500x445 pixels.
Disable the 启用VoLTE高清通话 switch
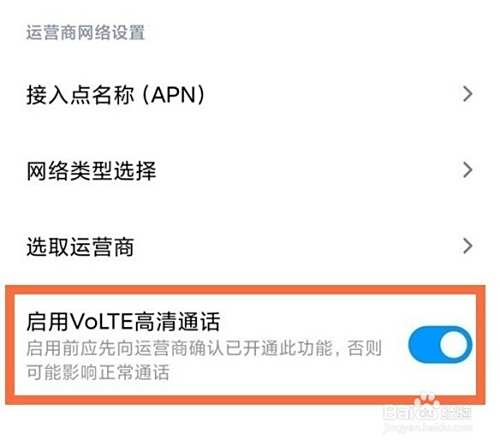(x=440, y=345)
